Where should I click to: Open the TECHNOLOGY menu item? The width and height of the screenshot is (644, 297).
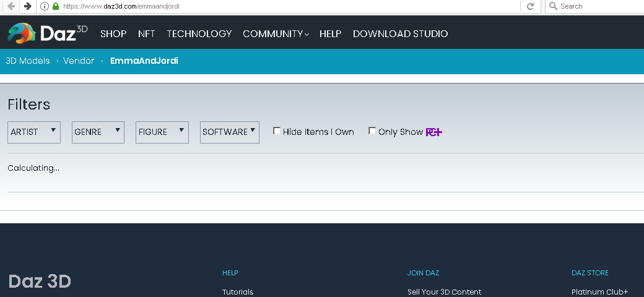pyautogui.click(x=199, y=33)
